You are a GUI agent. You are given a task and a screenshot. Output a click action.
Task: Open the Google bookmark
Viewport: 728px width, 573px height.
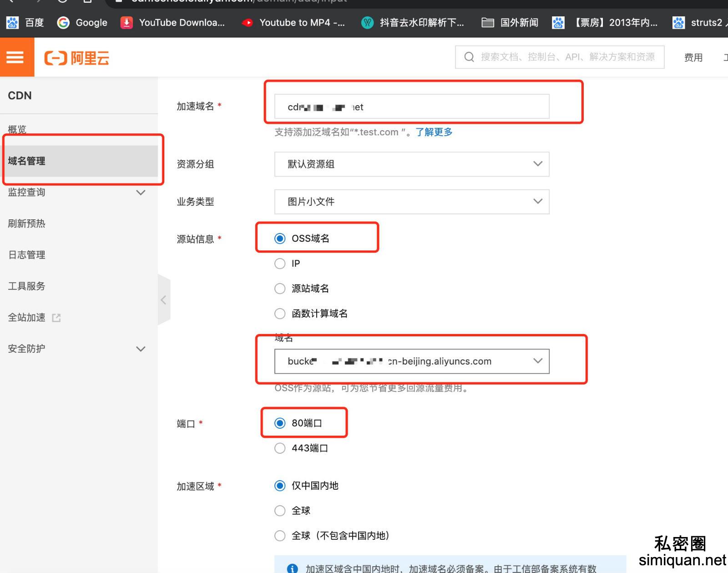click(x=82, y=22)
